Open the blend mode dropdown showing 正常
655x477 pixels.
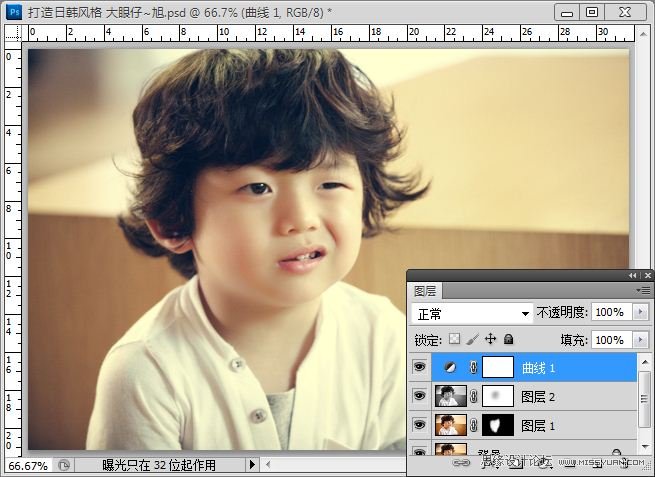(x=472, y=313)
